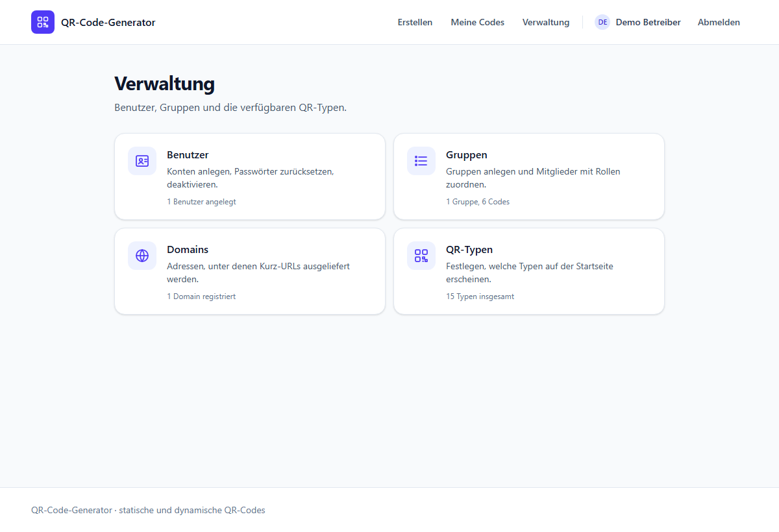Click the Domains card title
Image resolution: width=779 pixels, height=532 pixels.
pos(188,250)
